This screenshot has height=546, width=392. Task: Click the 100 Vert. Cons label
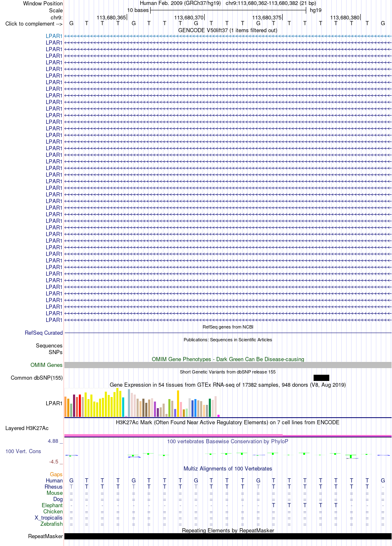click(23, 451)
